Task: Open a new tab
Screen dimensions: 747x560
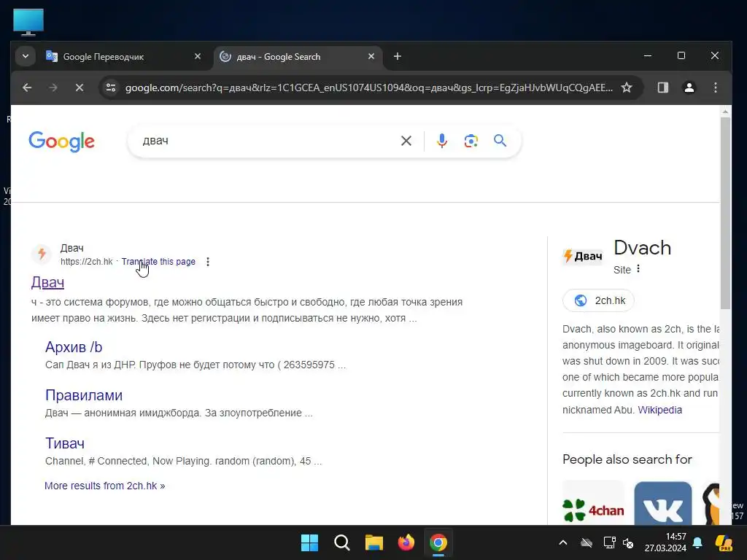Action: (x=398, y=56)
